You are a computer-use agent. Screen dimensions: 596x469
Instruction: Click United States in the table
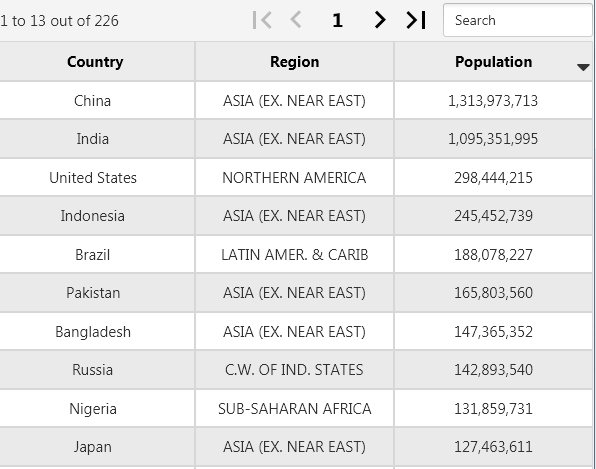click(x=93, y=177)
